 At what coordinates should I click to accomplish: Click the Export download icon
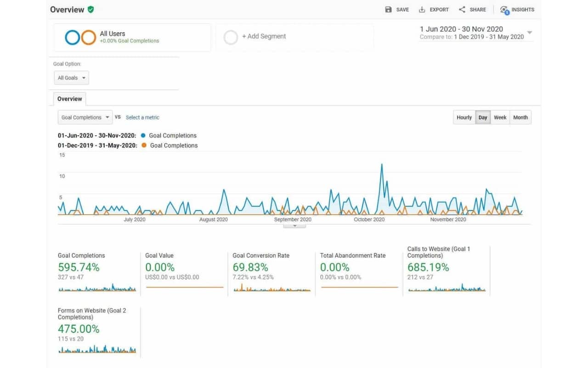(x=422, y=10)
